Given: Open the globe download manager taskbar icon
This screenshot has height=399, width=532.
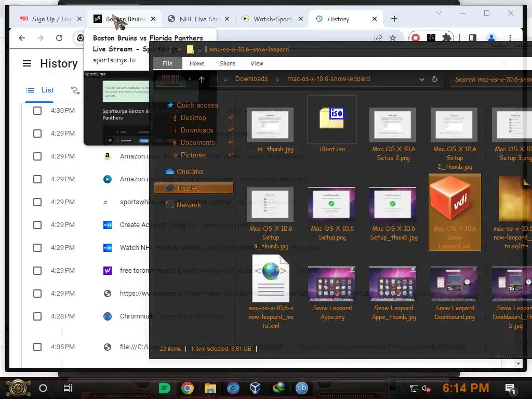Looking at the screenshot, I should [x=278, y=388].
